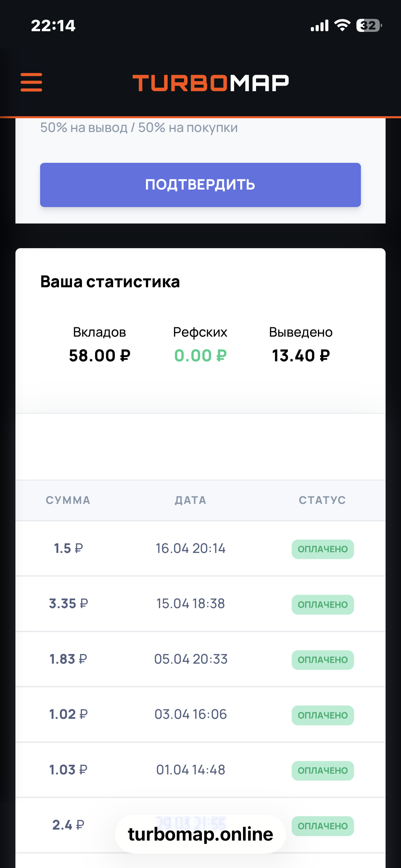Tap ОПЛАЧЕНО badge for 15.04 18:38 payout
Screen dimensions: 401x868
[x=323, y=604]
